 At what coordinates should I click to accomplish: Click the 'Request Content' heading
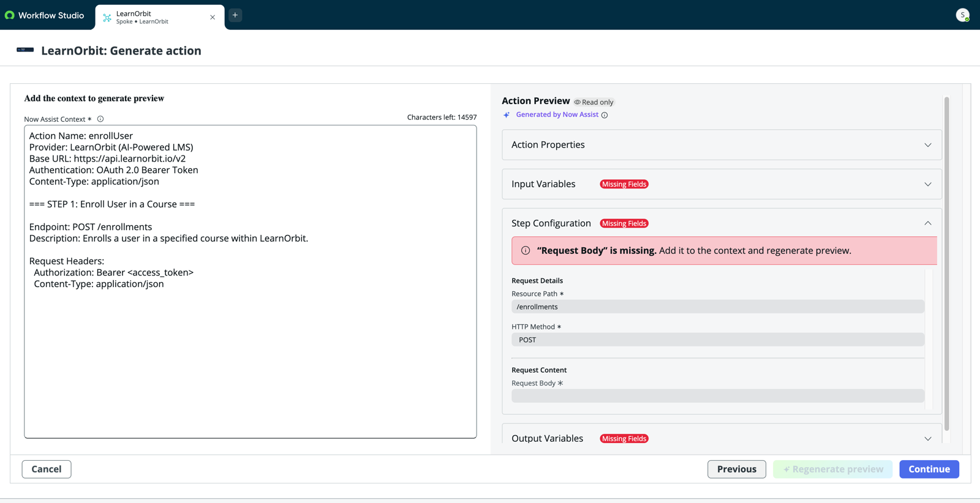pos(539,370)
